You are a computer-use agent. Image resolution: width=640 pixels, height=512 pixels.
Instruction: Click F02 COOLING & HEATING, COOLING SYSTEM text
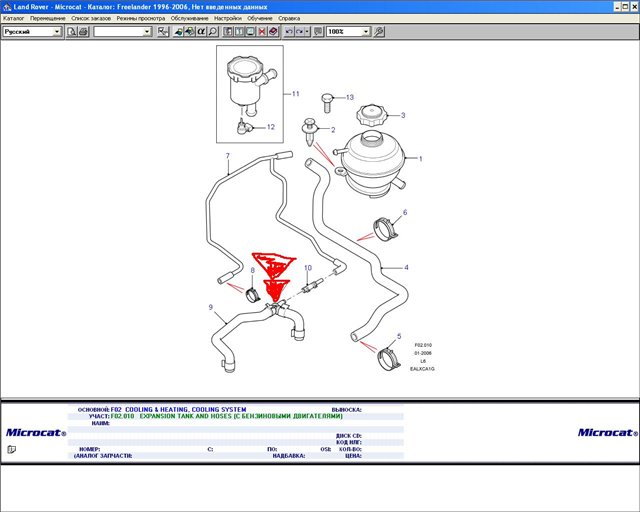[178, 410]
